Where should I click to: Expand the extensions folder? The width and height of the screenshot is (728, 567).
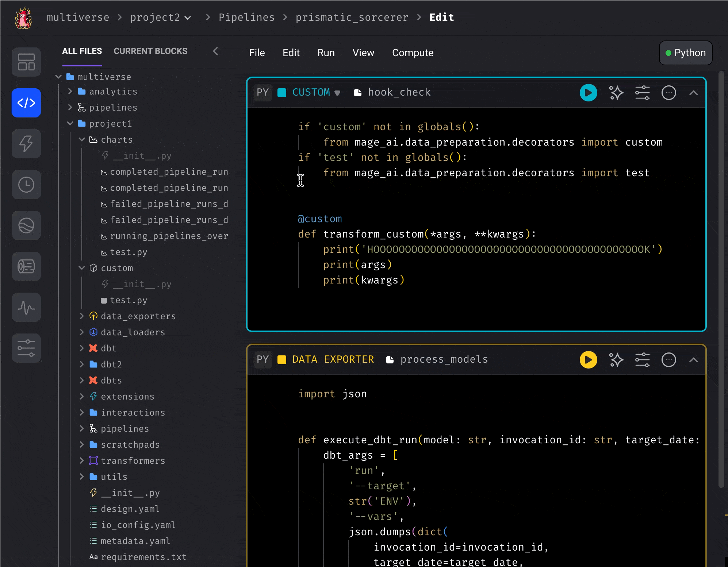tap(82, 396)
